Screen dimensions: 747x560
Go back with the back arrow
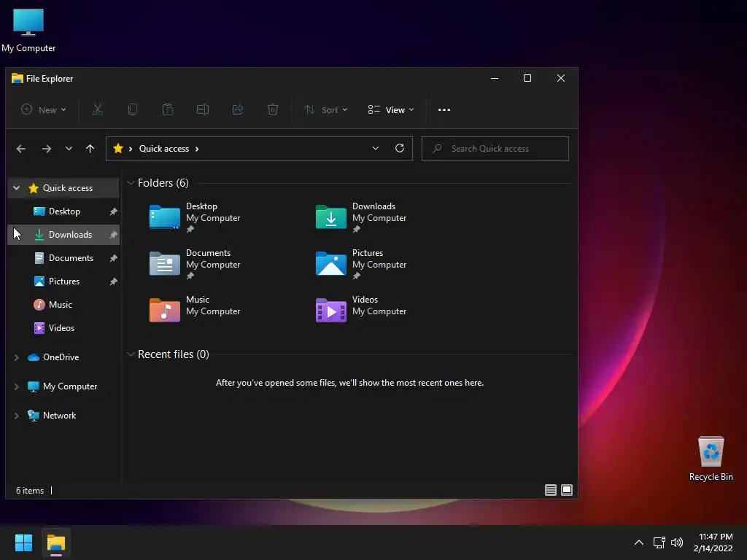click(21, 149)
